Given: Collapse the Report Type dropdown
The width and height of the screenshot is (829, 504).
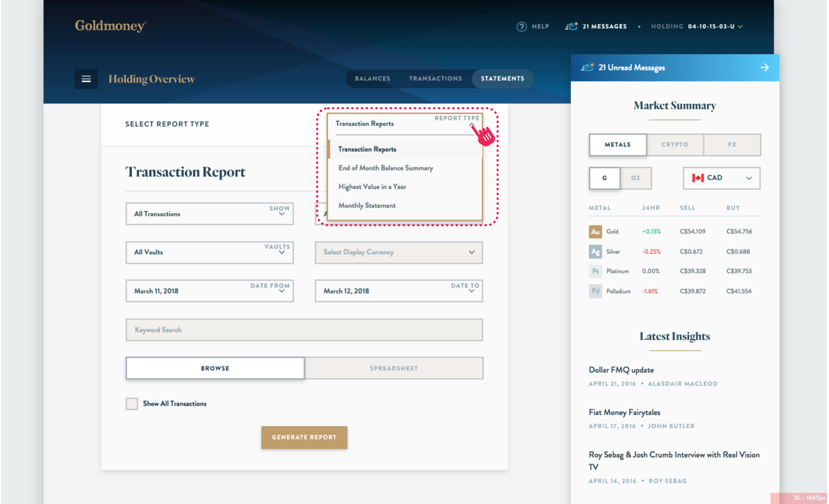Looking at the screenshot, I should pyautogui.click(x=472, y=125).
